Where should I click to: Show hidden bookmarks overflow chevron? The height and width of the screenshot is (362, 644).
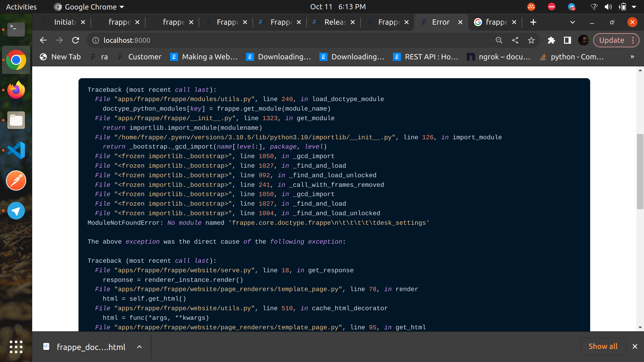[632, 57]
